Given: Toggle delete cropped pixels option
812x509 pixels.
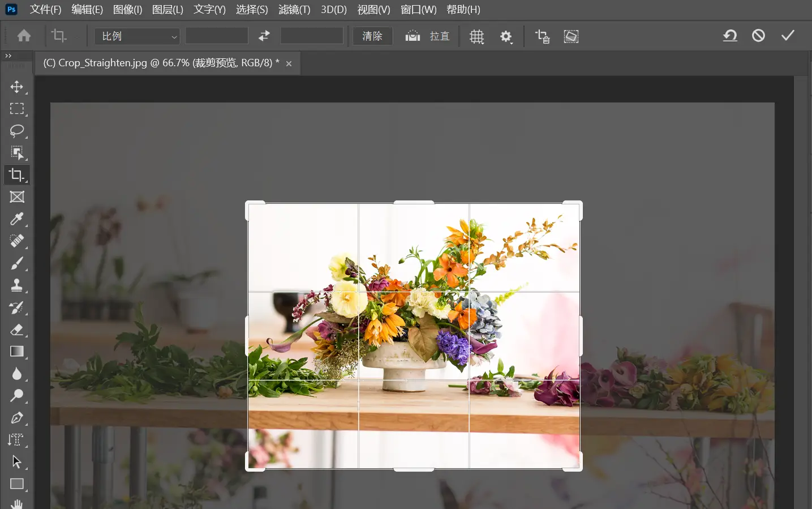Looking at the screenshot, I should [542, 36].
